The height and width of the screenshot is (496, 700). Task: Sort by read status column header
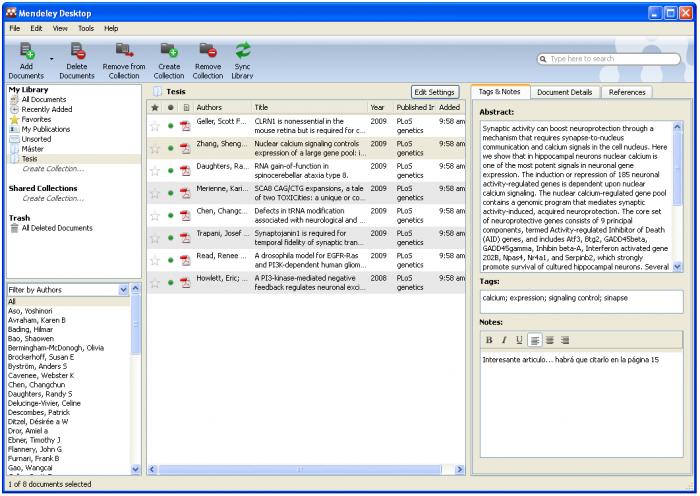point(171,107)
